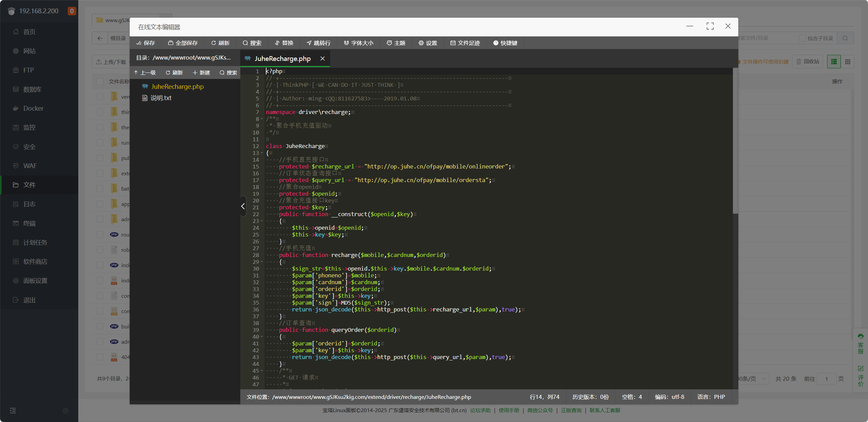Close the JuheRecharge.php tab
Image resolution: width=868 pixels, height=422 pixels.
click(322, 59)
